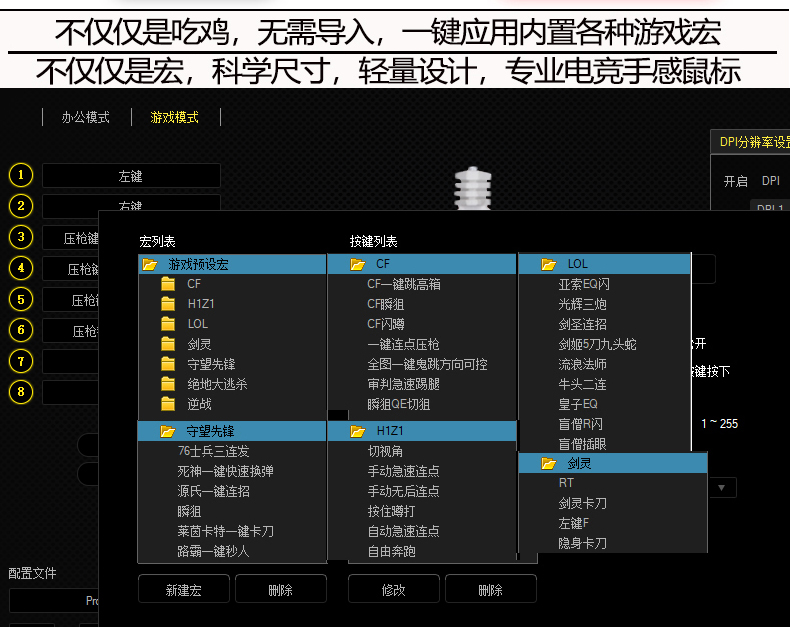Click the 新建宏 button
The width and height of the screenshot is (790, 627).
click(x=184, y=589)
